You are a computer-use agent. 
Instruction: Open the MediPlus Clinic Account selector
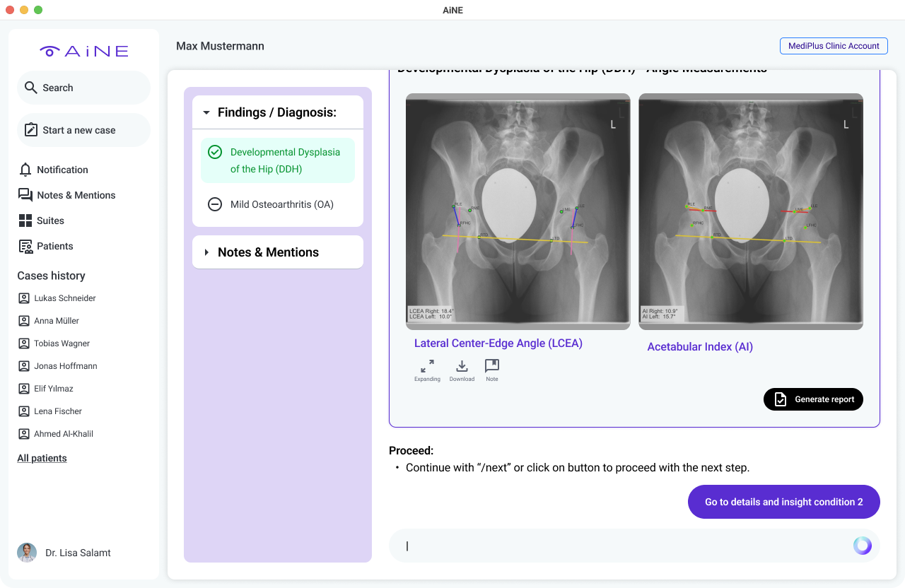tap(834, 46)
